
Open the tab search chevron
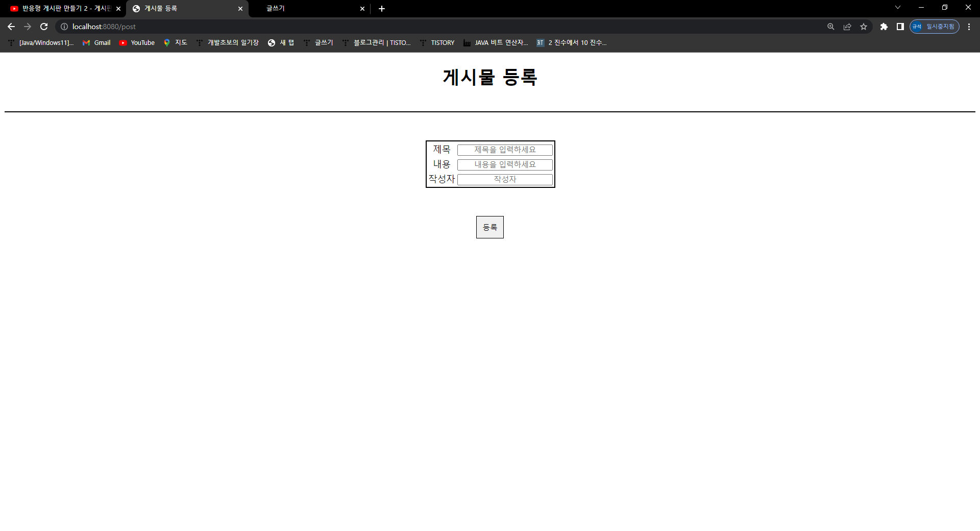(898, 8)
